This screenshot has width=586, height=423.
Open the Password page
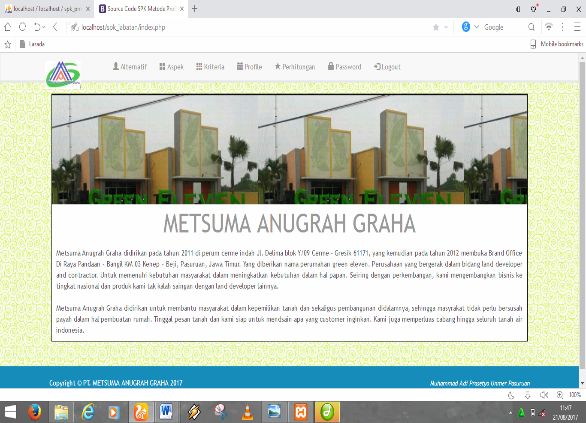(x=345, y=67)
